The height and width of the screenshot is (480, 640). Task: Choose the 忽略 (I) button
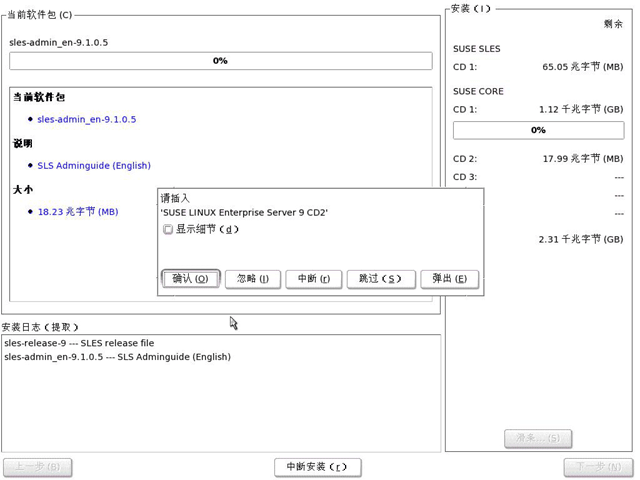(253, 279)
